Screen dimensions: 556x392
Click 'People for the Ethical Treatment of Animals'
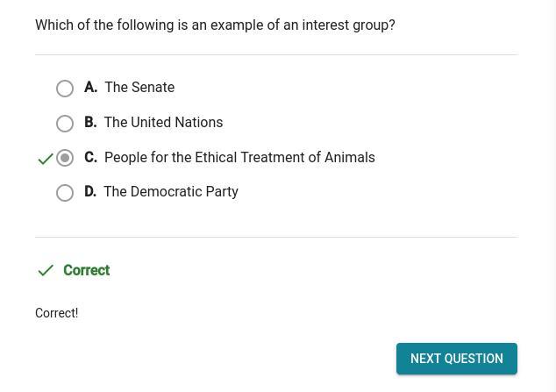[239, 158]
